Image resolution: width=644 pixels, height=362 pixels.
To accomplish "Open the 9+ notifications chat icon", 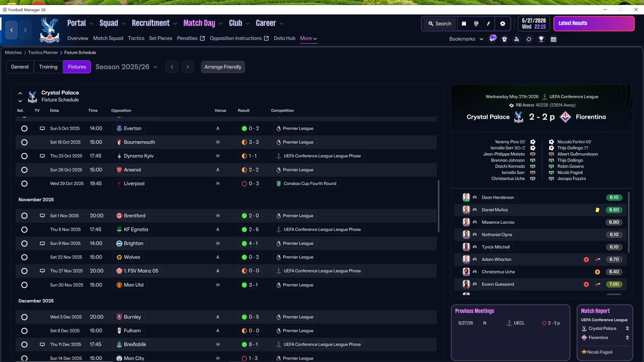I will [x=493, y=38].
